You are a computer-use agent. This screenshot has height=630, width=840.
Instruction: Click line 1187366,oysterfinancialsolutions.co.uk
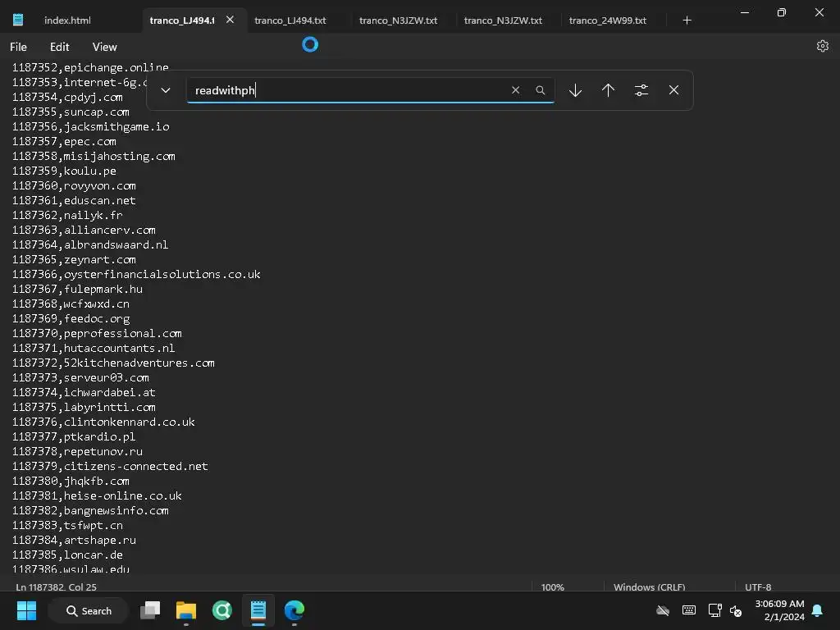point(136,274)
